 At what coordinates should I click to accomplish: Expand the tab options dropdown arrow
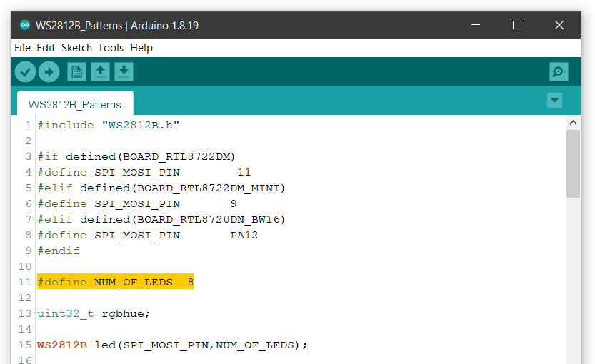[554, 101]
